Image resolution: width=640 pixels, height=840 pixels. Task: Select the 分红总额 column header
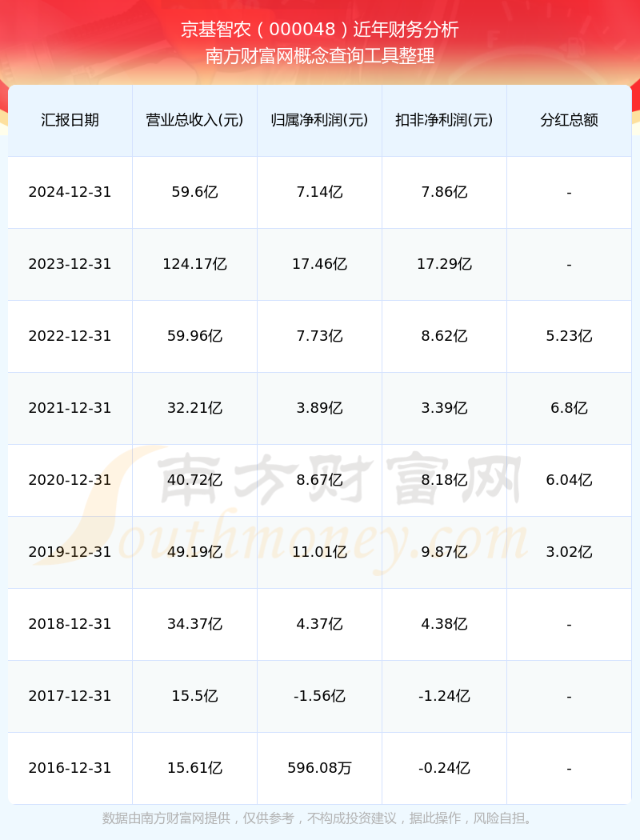pos(570,120)
